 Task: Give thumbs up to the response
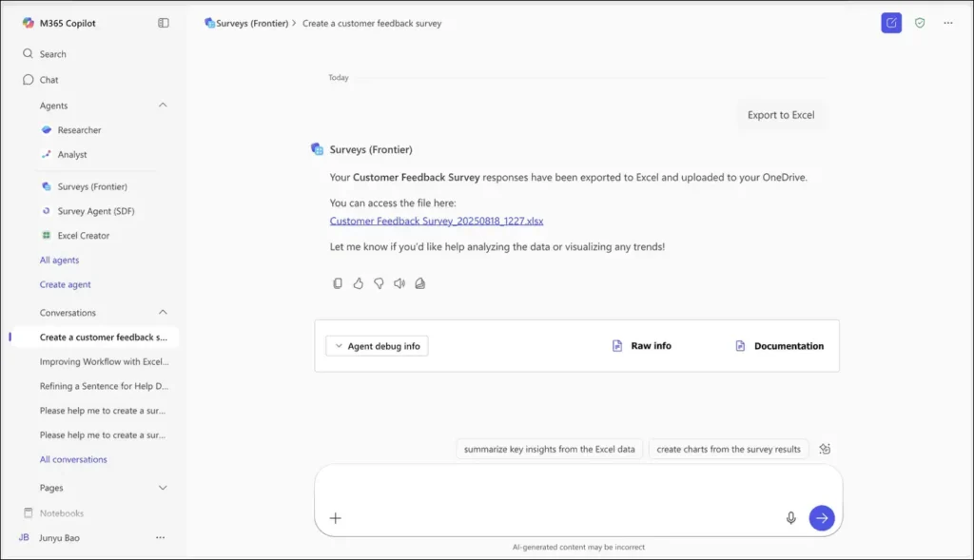click(359, 283)
